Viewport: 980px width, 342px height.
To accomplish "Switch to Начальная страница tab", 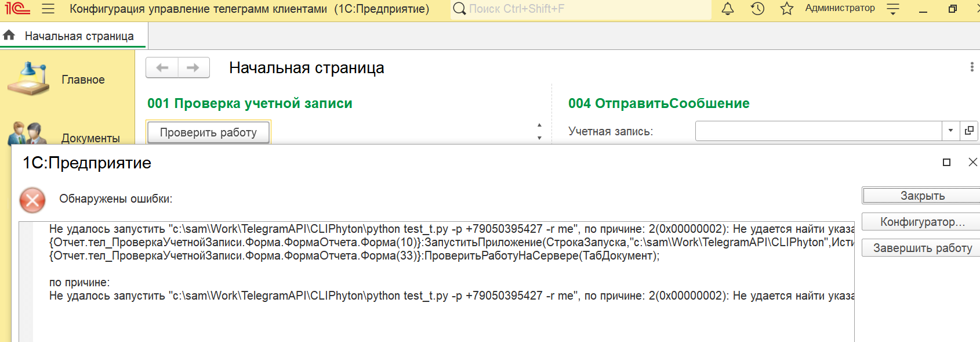I will [x=79, y=36].
